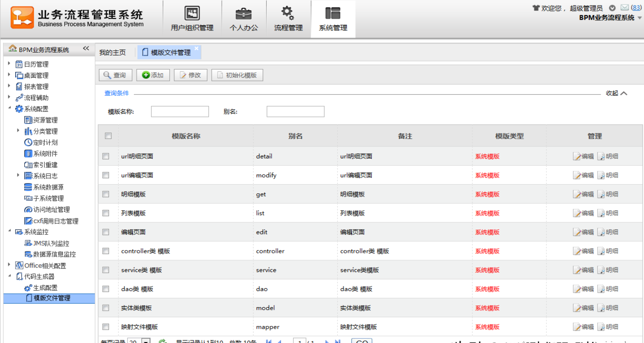Image resolution: width=644 pixels, height=343 pixels.
Task: Open the 用户组织管理 top menu
Action: click(x=192, y=19)
